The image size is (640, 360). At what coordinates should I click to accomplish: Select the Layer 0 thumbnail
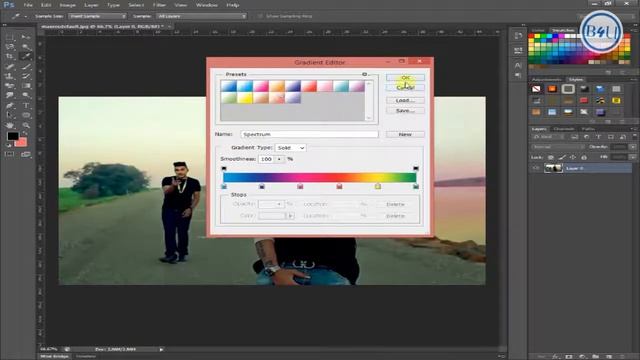click(x=553, y=168)
